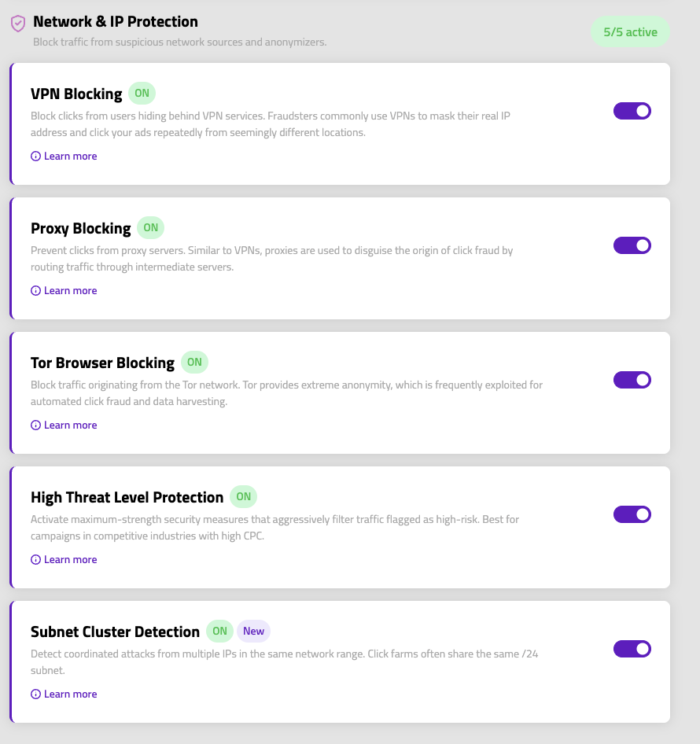The image size is (700, 744).
Task: Click the New badge on Subnet Cluster Detection
Action: click(x=253, y=631)
